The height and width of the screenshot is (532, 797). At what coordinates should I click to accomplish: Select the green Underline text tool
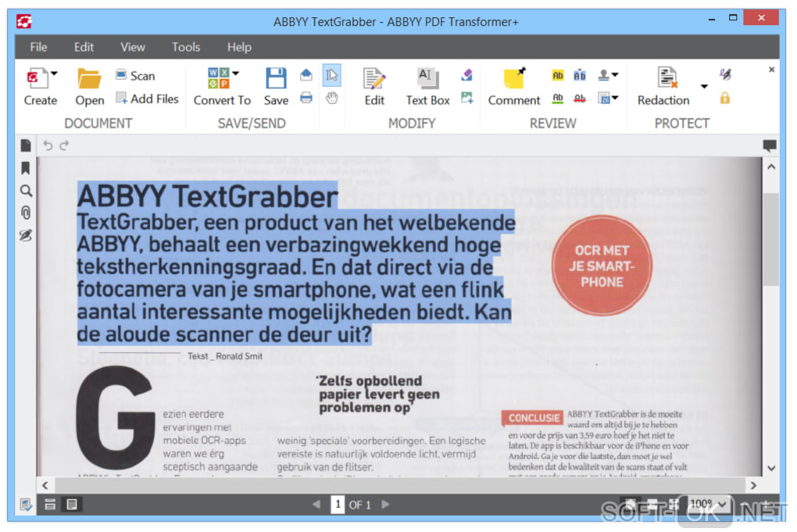[x=558, y=98]
